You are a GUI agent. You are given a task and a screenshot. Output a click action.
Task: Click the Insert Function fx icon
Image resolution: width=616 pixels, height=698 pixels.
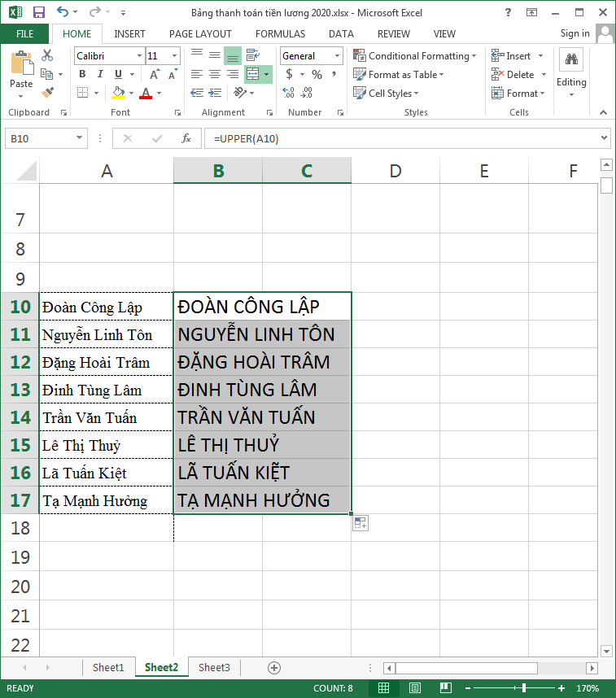pyautogui.click(x=186, y=138)
